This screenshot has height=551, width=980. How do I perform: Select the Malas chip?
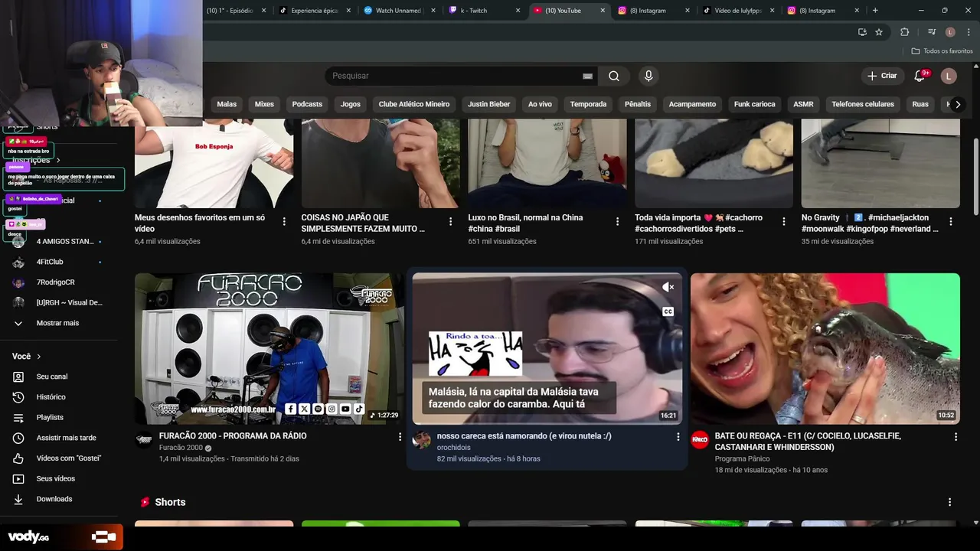click(227, 104)
